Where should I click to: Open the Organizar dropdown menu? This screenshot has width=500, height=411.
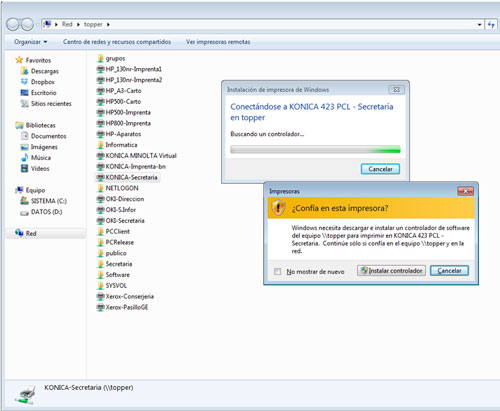31,42
